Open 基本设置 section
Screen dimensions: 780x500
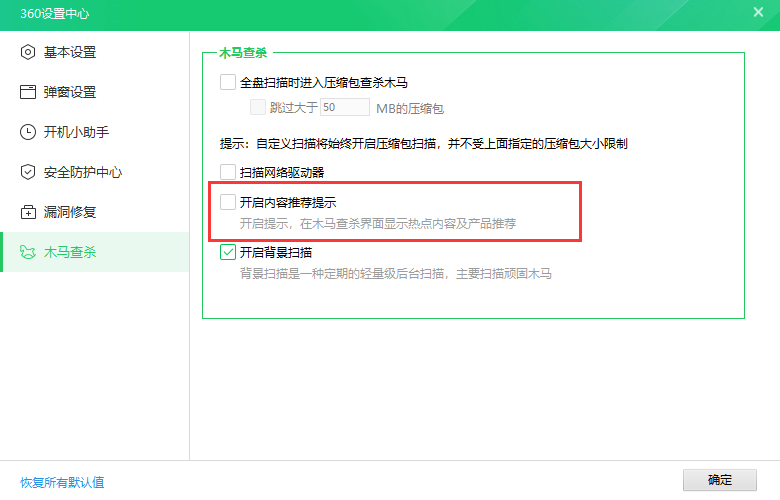[x=95, y=52]
